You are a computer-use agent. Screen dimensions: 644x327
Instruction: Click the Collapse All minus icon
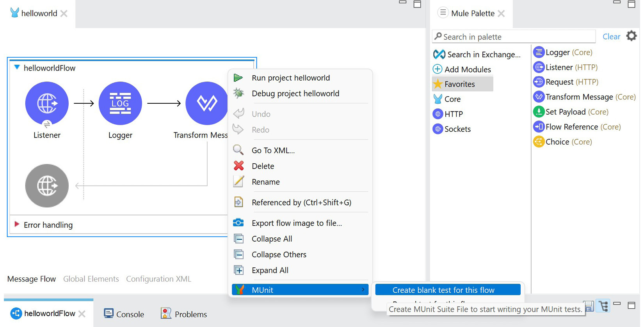(238, 239)
